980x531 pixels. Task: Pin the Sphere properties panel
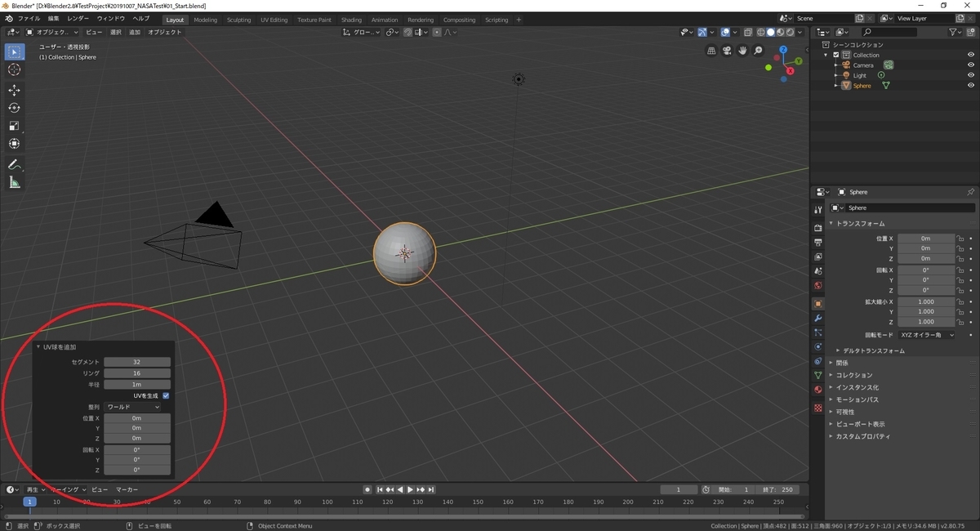point(970,192)
